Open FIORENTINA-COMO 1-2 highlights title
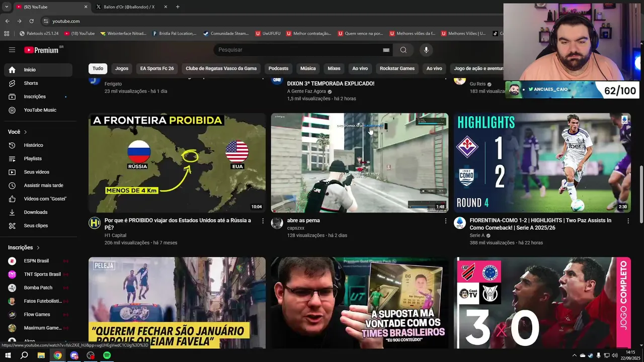 point(541,224)
